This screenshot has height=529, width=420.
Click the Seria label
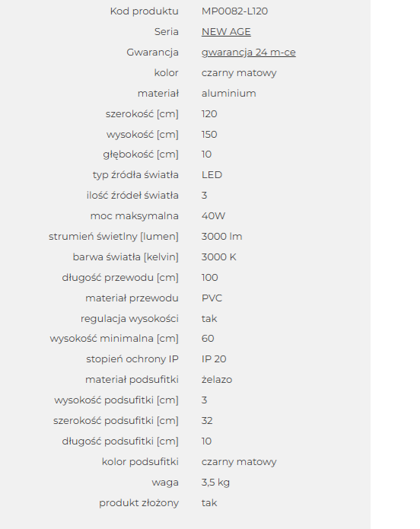pos(167,32)
